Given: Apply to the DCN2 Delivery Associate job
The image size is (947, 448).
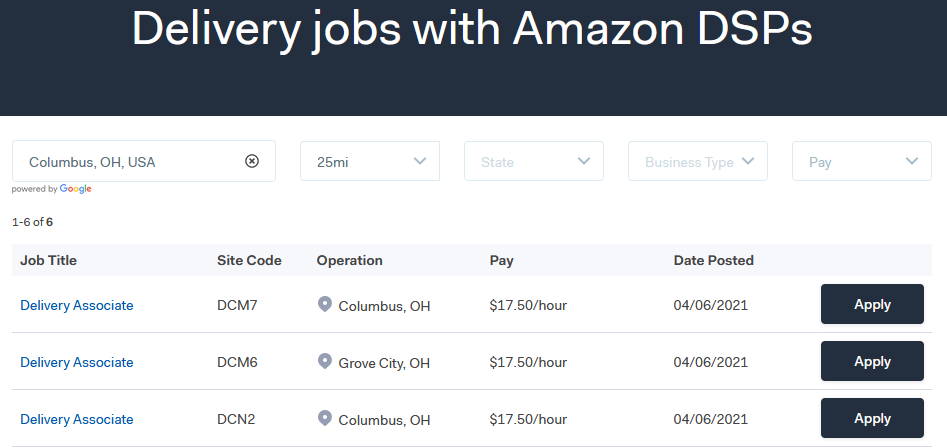Looking at the screenshot, I should tap(872, 418).
